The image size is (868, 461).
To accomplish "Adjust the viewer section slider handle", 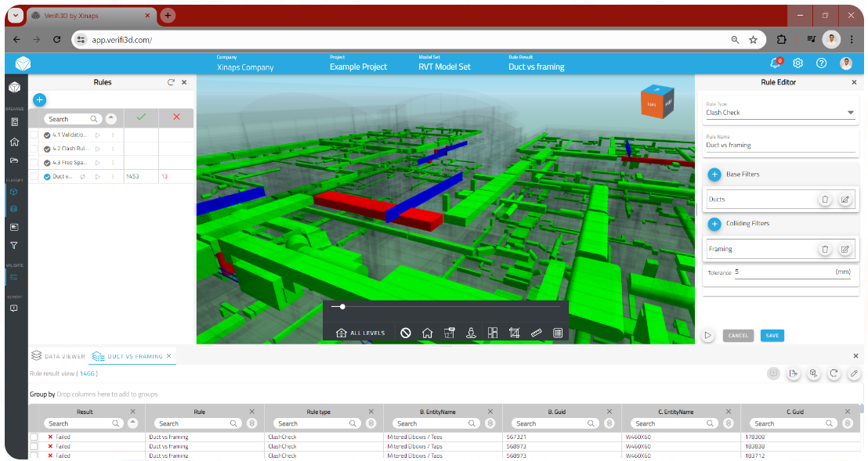I will pyautogui.click(x=342, y=307).
